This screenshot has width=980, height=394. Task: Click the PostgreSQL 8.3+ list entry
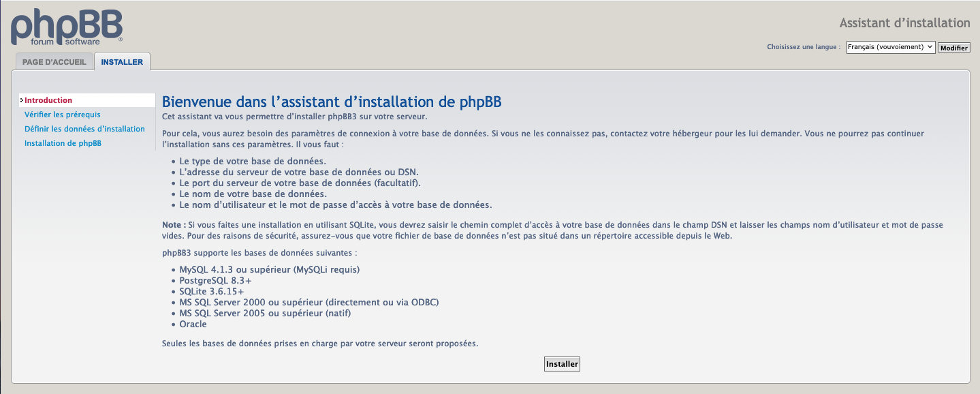(215, 280)
